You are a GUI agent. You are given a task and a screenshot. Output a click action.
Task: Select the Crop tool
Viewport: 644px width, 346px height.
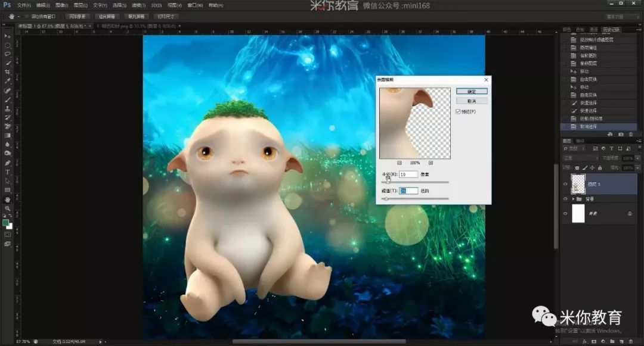pos(7,72)
